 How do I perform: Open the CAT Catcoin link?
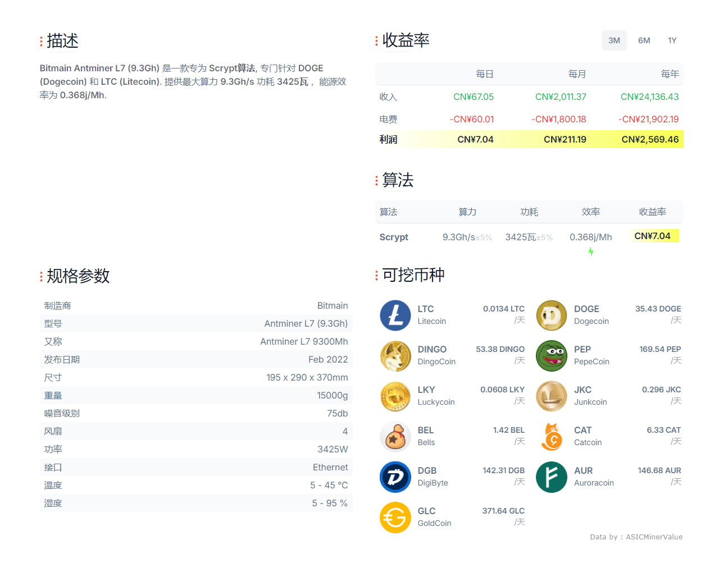(x=588, y=436)
